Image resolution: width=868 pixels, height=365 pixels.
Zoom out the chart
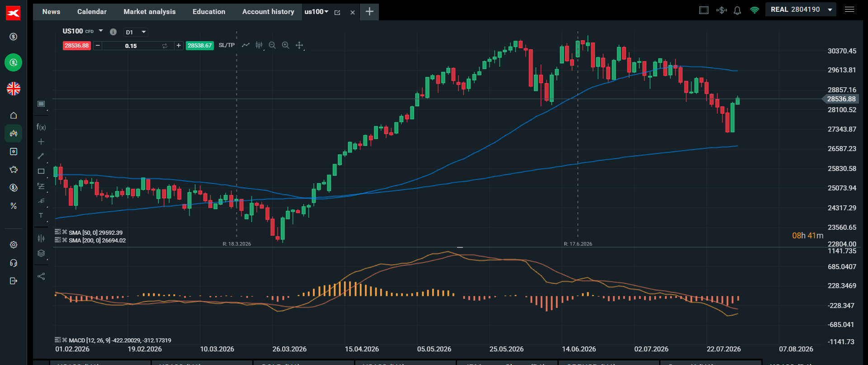point(272,45)
